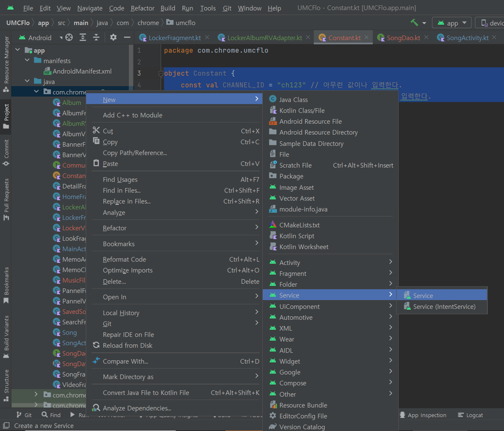The width and height of the screenshot is (504, 431).
Task: Expand the Widget submenu
Action: 330,361
